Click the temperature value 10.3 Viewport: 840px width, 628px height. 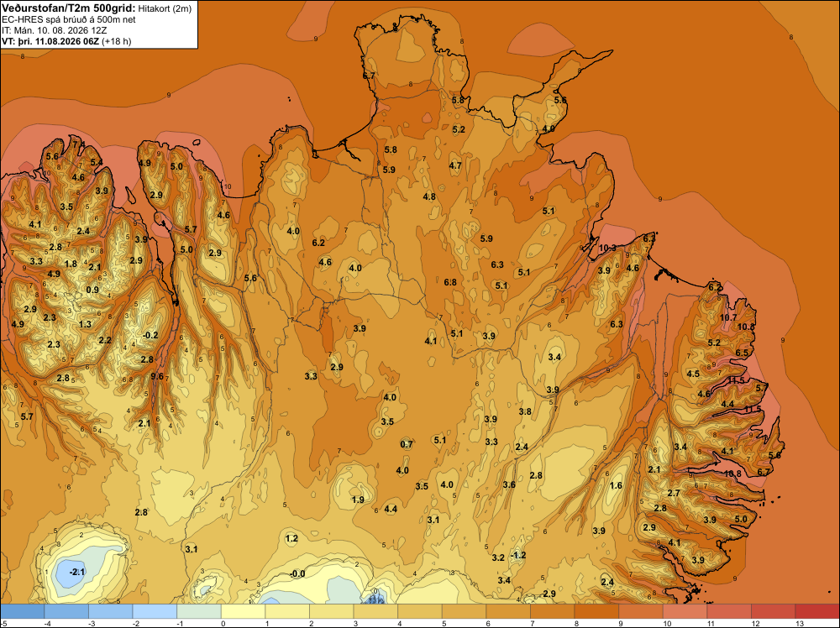pyautogui.click(x=607, y=248)
